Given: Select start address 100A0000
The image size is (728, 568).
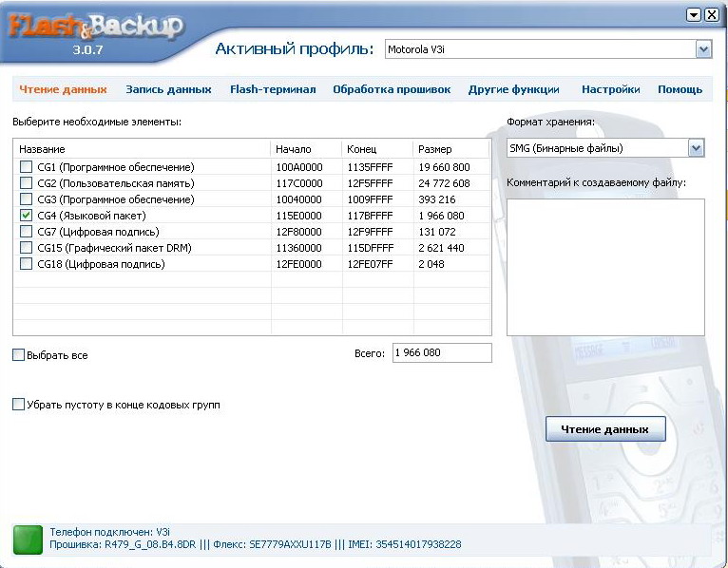Looking at the screenshot, I should (299, 167).
